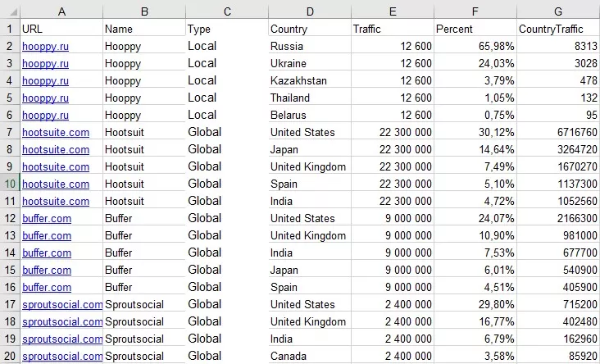Select column C header
This screenshot has height=364, width=600.
227,11
